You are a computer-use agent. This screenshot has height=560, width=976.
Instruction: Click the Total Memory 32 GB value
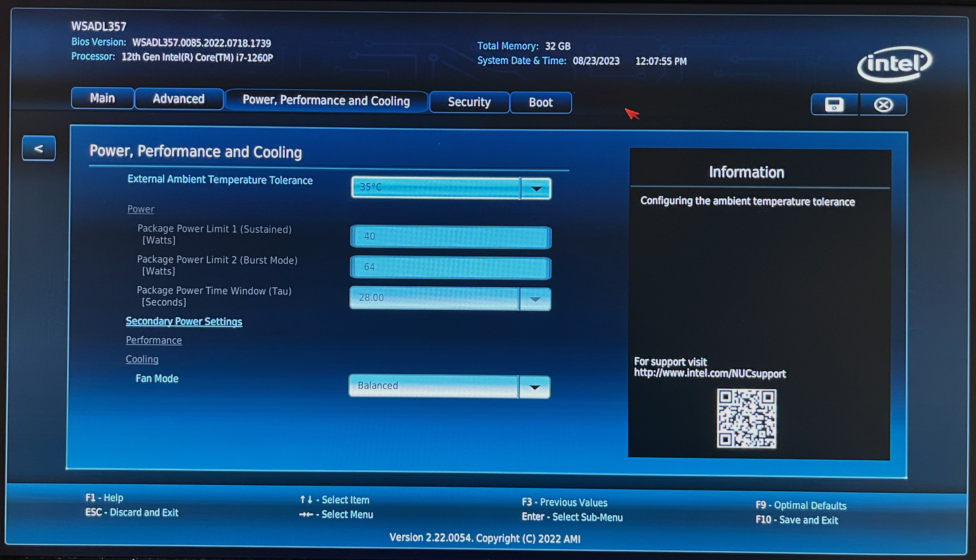[x=558, y=46]
